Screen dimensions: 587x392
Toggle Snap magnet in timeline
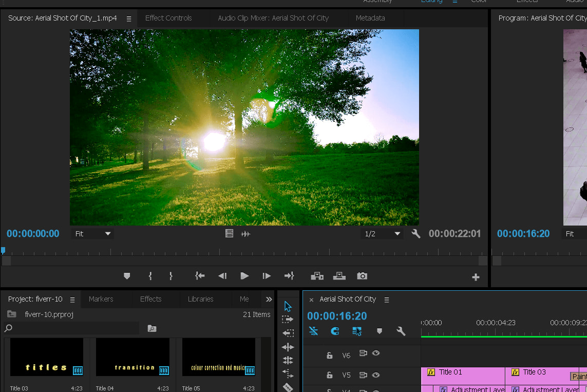335,331
